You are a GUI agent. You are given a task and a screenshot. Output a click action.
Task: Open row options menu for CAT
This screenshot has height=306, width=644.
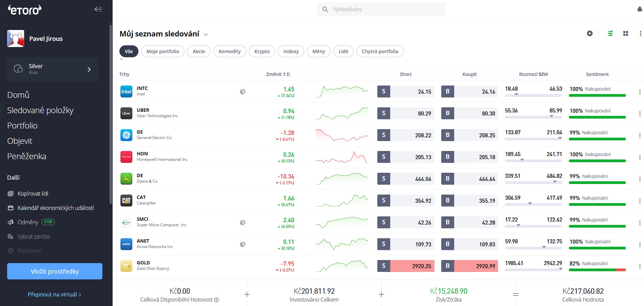(640, 201)
